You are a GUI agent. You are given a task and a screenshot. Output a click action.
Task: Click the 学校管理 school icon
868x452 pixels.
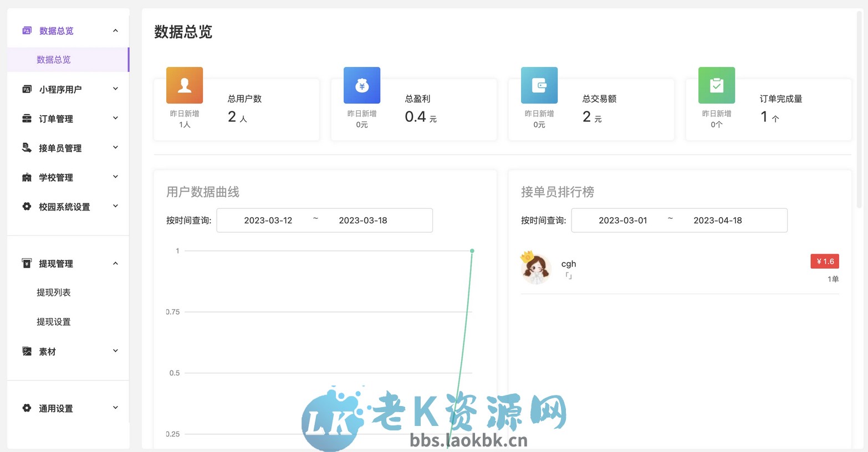27,177
